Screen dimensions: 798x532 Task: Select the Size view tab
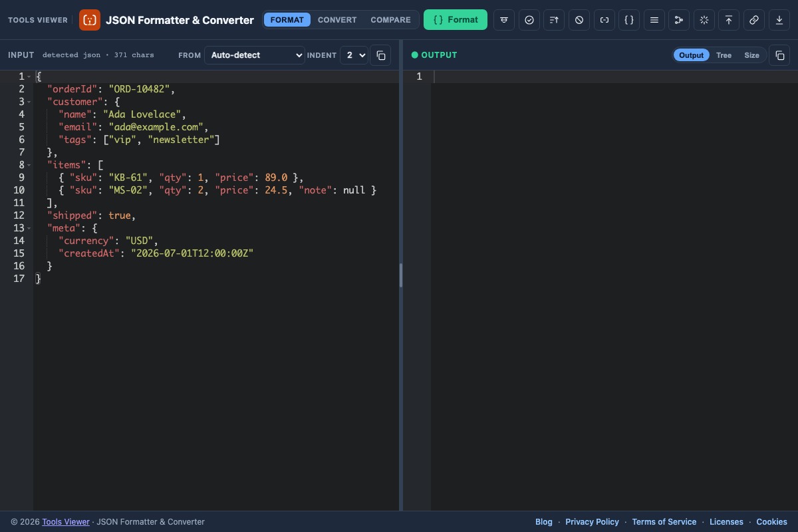(751, 55)
